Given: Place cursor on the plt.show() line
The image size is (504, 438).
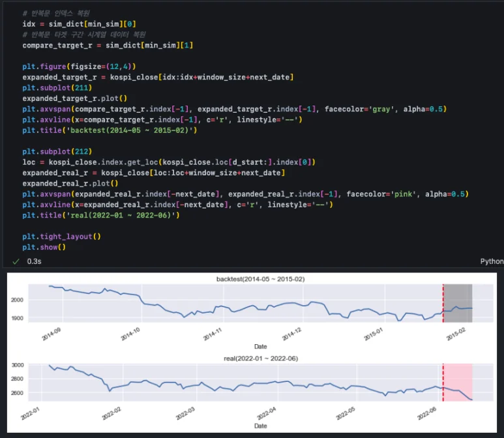Looking at the screenshot, I should [44, 247].
